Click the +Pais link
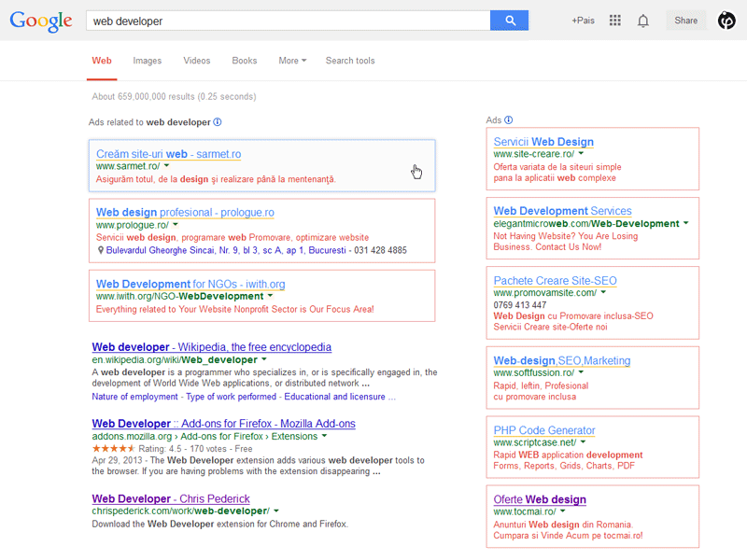 click(583, 21)
